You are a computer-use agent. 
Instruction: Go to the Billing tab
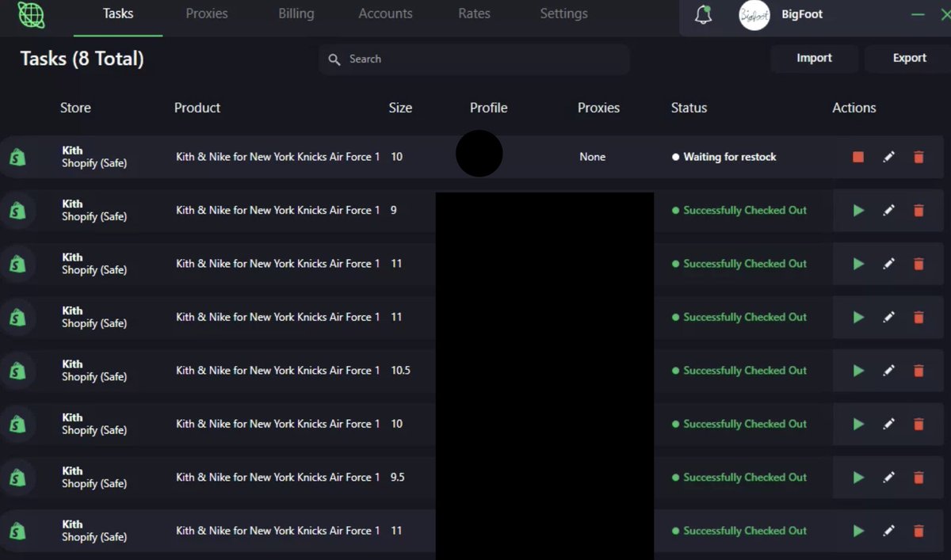[x=296, y=13]
